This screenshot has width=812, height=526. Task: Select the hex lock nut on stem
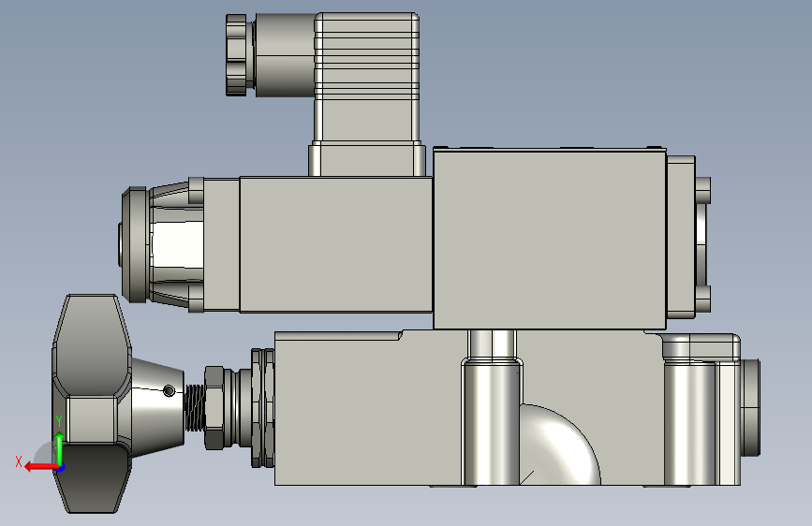[x=214, y=407]
